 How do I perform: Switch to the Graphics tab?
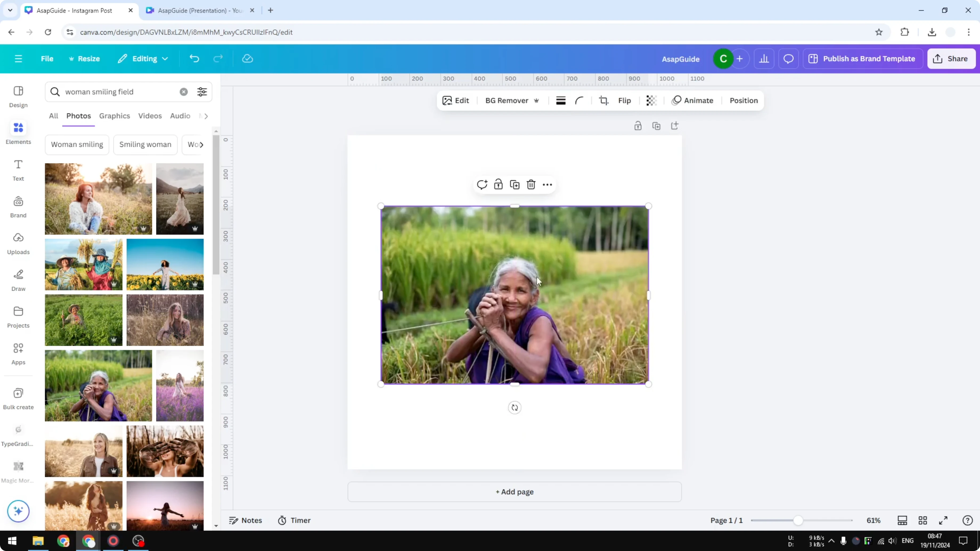[115, 116]
